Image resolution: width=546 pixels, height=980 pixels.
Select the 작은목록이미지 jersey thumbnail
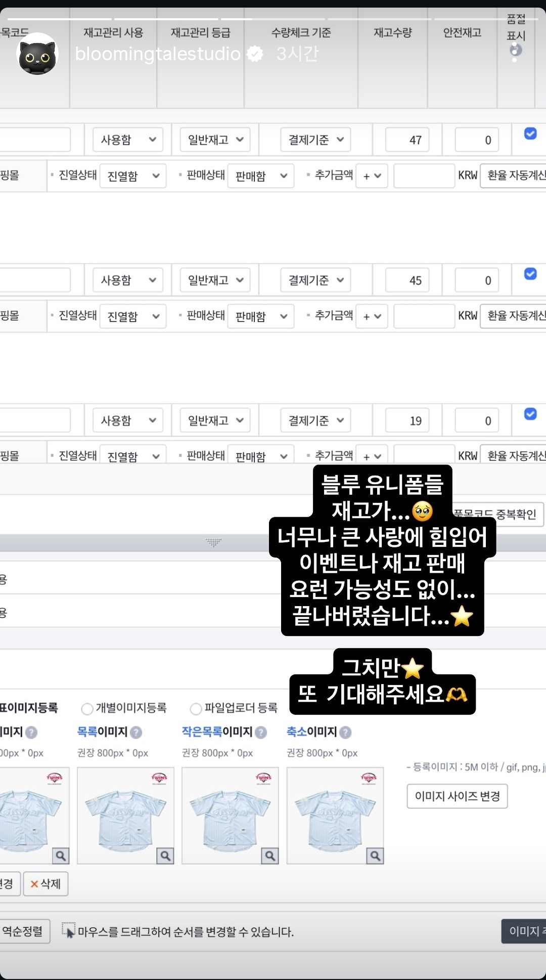[230, 816]
